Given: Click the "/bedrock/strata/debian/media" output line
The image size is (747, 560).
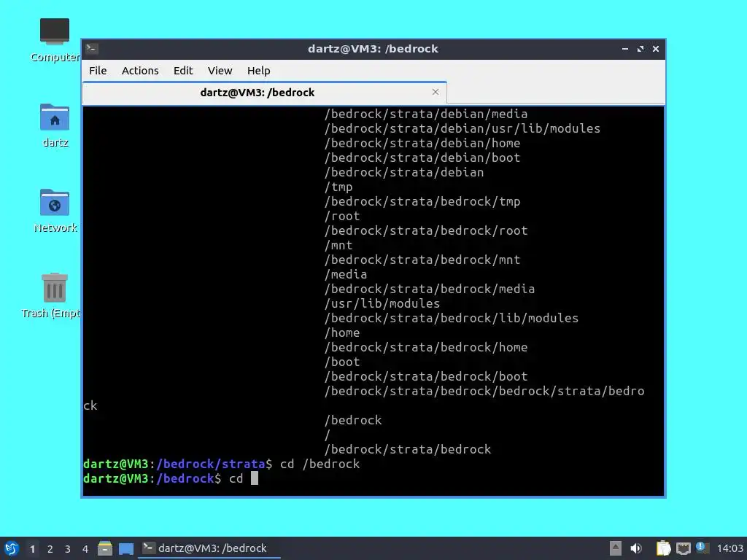Looking at the screenshot, I should point(426,114).
